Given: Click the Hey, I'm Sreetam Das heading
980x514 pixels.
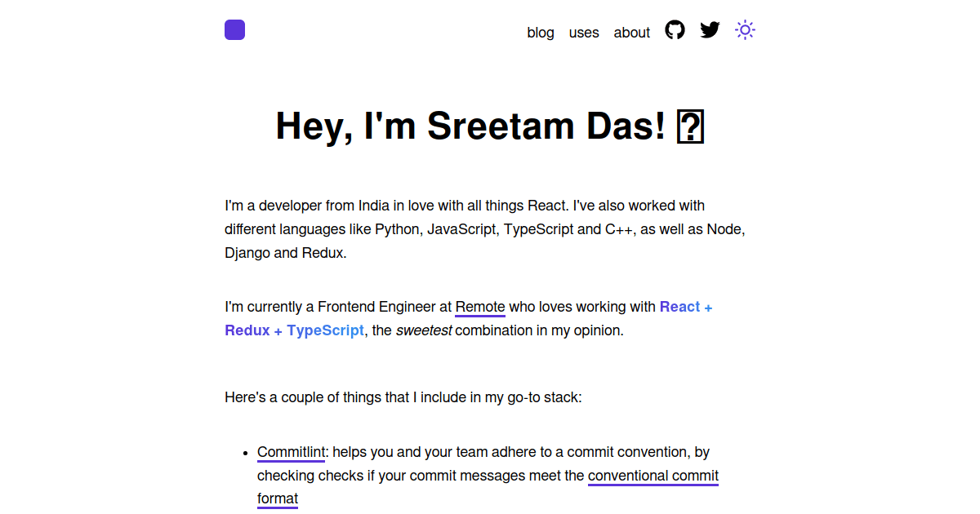Looking at the screenshot, I should [x=488, y=126].
